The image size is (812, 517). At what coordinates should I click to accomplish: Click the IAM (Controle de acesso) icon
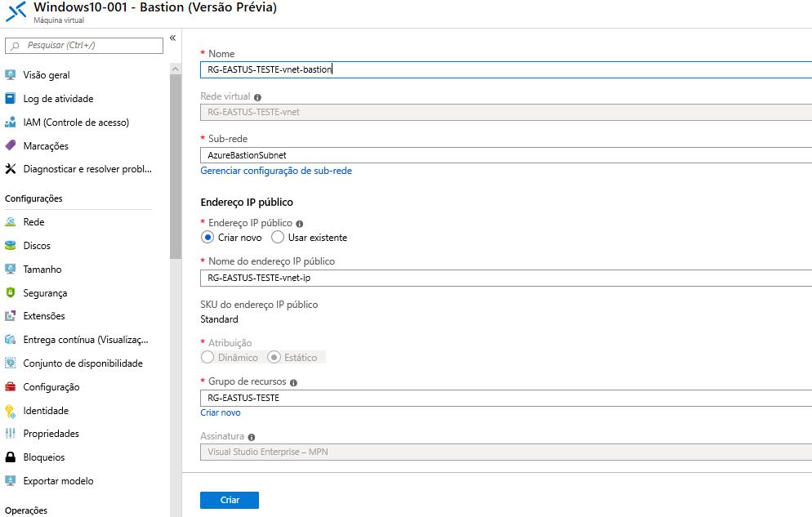(x=11, y=123)
